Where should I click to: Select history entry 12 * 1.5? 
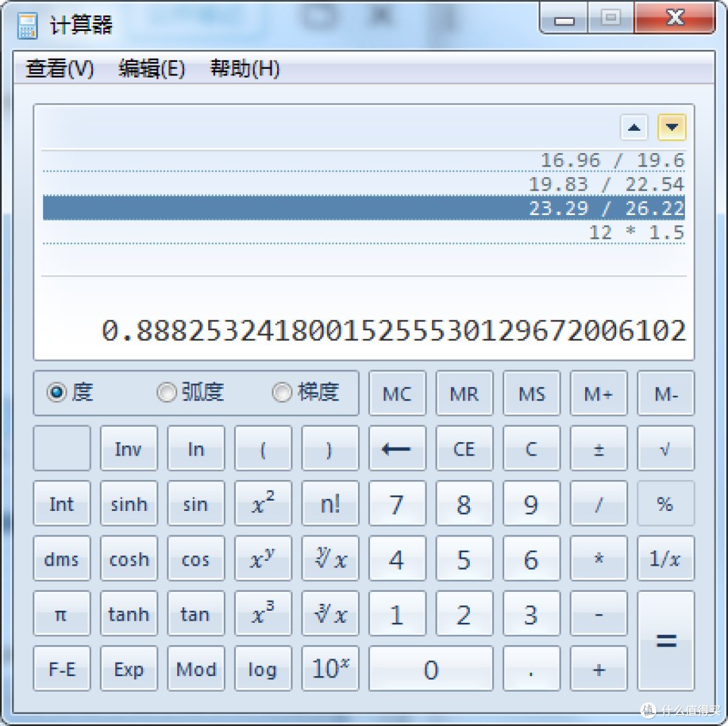363,232
